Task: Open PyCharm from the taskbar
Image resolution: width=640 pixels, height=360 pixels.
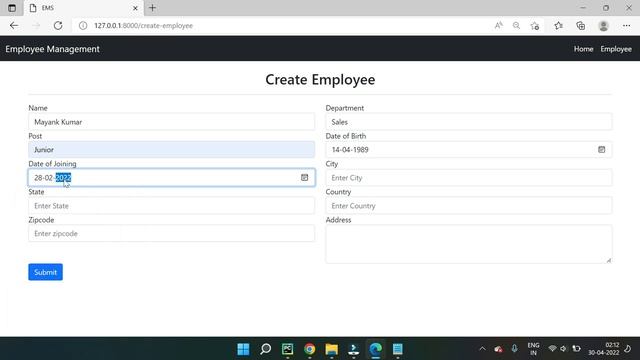Action: [x=287, y=349]
